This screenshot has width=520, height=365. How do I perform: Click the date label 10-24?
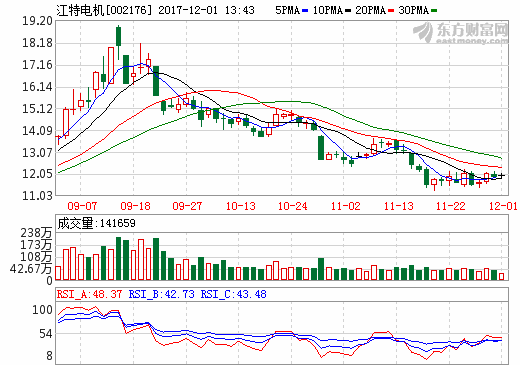(293, 206)
